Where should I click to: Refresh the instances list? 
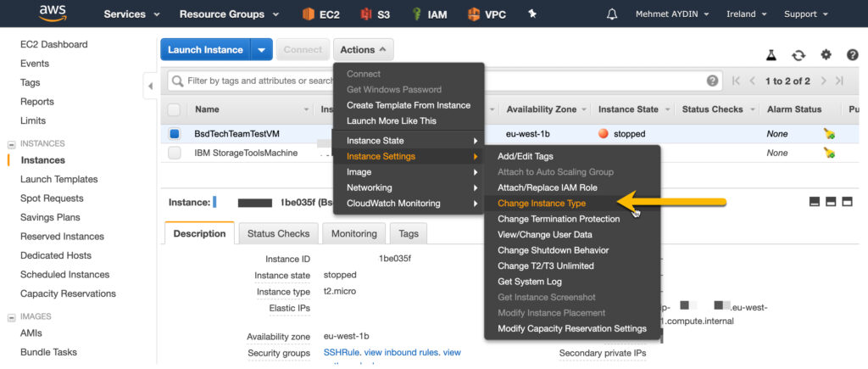coord(798,55)
